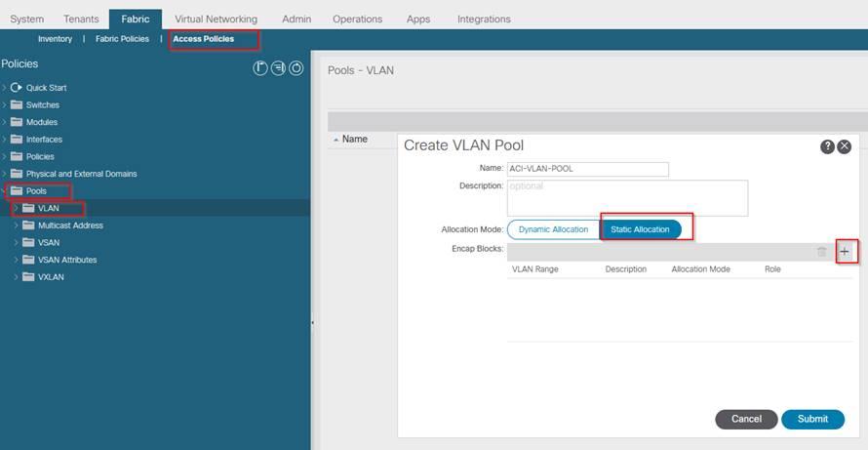Viewport: 868px width, 450px height.
Task: Choose Static Allocation mode
Action: click(x=641, y=229)
